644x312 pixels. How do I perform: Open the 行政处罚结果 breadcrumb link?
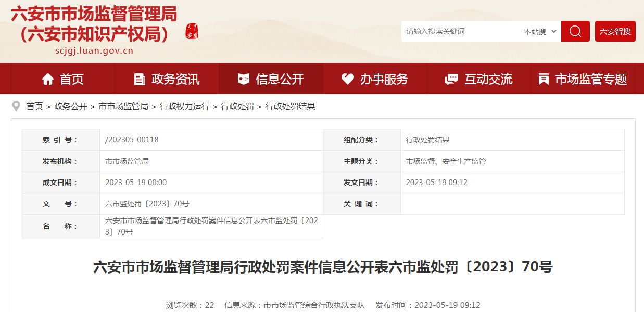pos(290,107)
